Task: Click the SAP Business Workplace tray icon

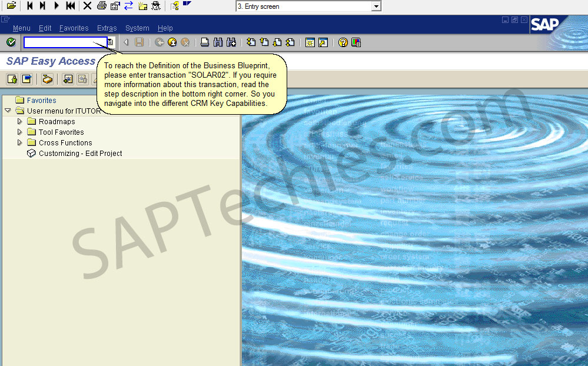Action: [47, 79]
